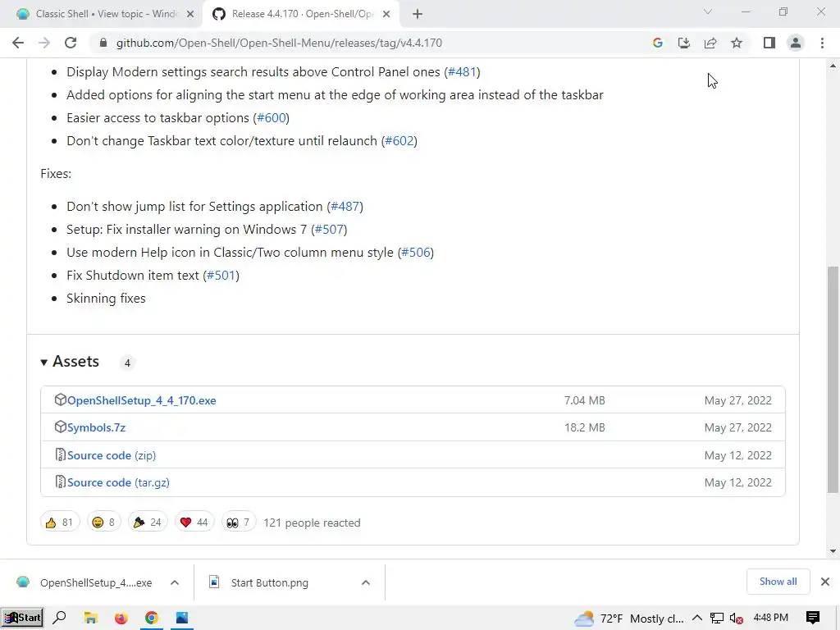Open the tab search chevron
The height and width of the screenshot is (630, 840).
(x=708, y=11)
